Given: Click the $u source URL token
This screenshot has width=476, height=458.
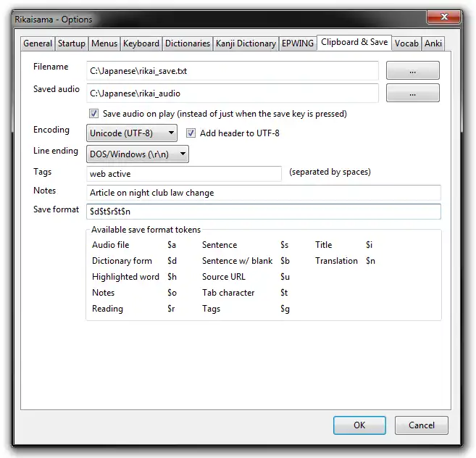Looking at the screenshot, I should (285, 277).
